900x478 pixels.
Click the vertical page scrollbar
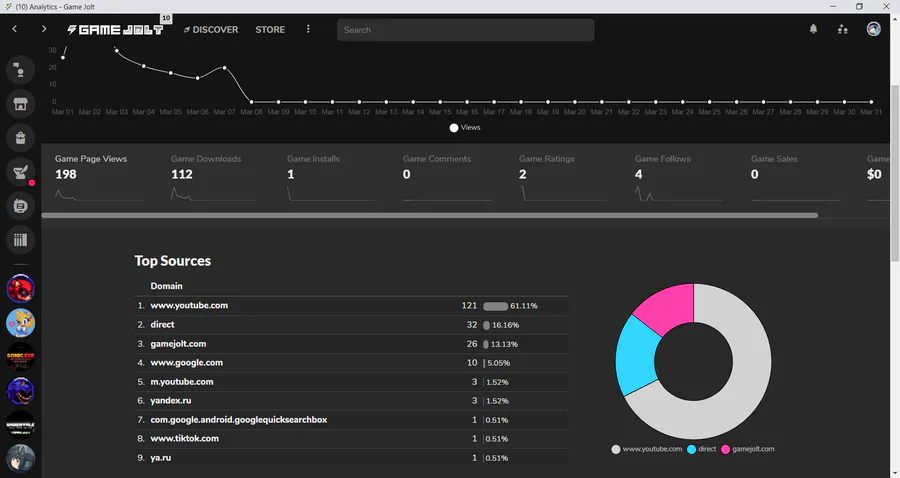pyautogui.click(x=894, y=172)
